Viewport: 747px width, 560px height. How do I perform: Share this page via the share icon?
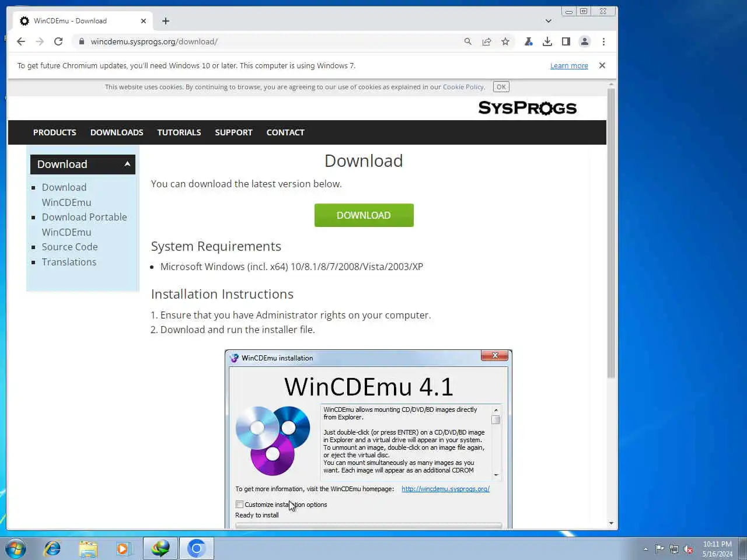[x=486, y=41]
